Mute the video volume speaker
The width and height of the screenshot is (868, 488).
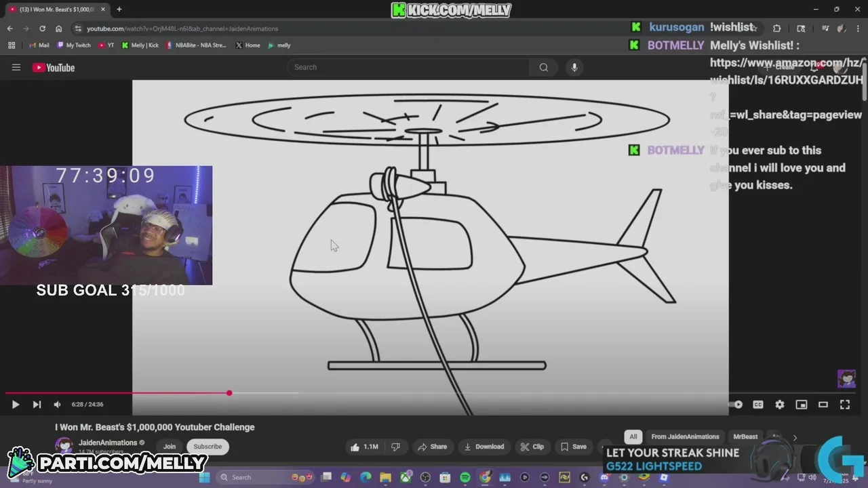57,405
